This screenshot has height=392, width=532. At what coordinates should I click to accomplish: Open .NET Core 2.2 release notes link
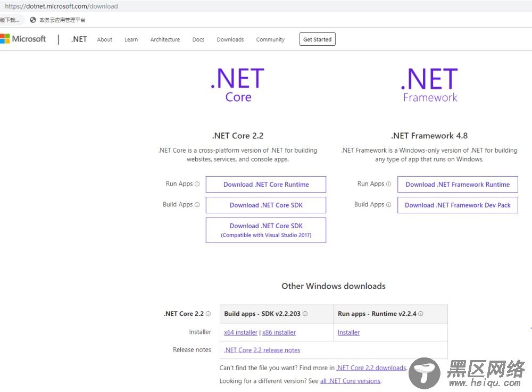coord(262,350)
